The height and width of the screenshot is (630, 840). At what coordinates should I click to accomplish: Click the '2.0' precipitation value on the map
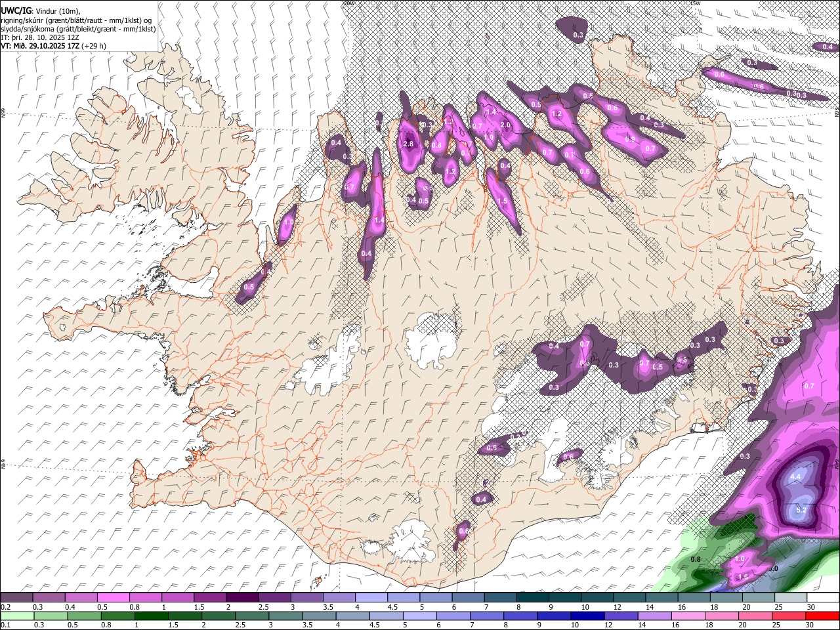[x=505, y=125]
